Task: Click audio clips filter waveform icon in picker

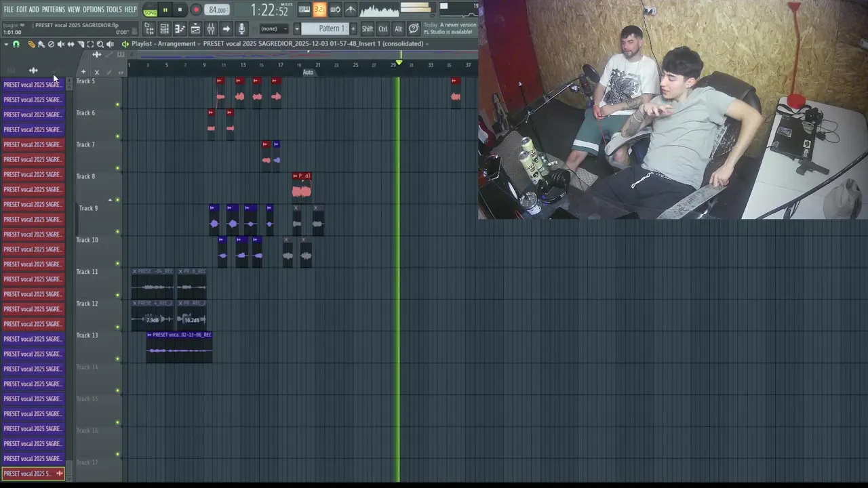Action: click(x=33, y=70)
